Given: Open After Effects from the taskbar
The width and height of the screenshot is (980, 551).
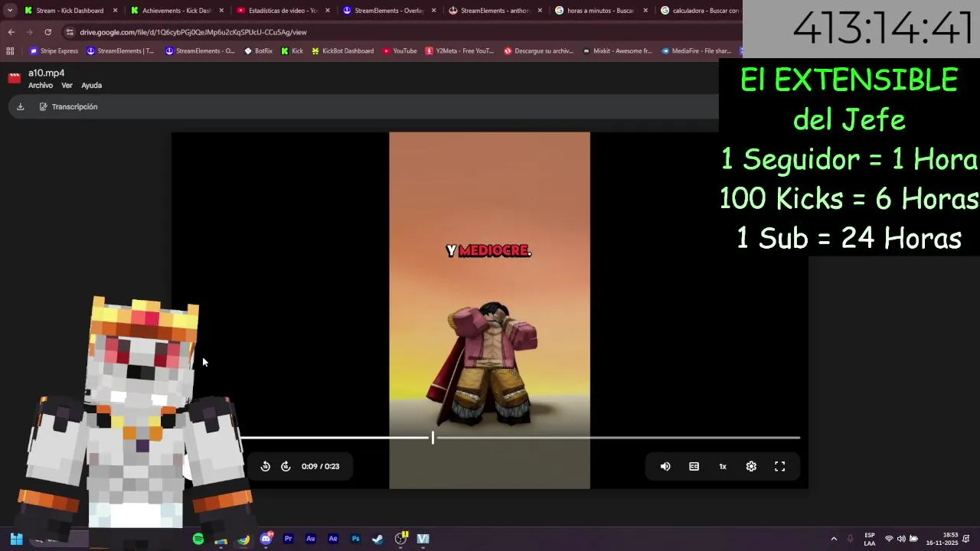Looking at the screenshot, I should [333, 539].
